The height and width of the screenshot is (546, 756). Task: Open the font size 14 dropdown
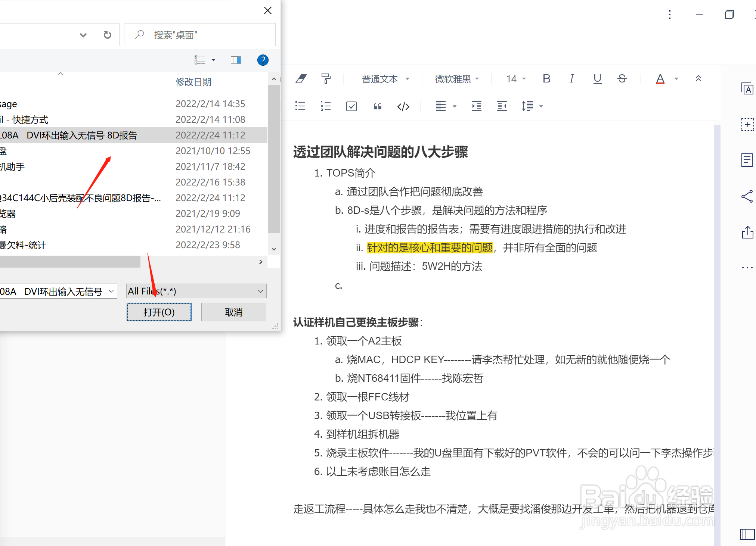(x=516, y=79)
